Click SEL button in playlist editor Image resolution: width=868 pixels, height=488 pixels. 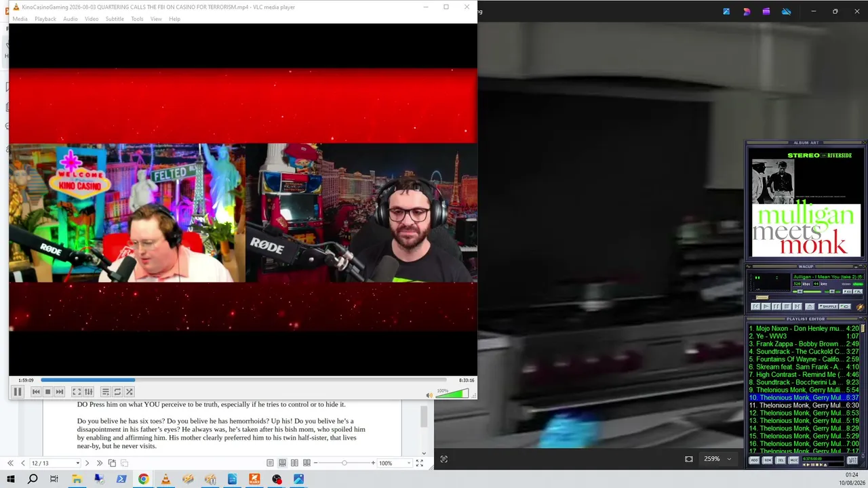click(781, 460)
